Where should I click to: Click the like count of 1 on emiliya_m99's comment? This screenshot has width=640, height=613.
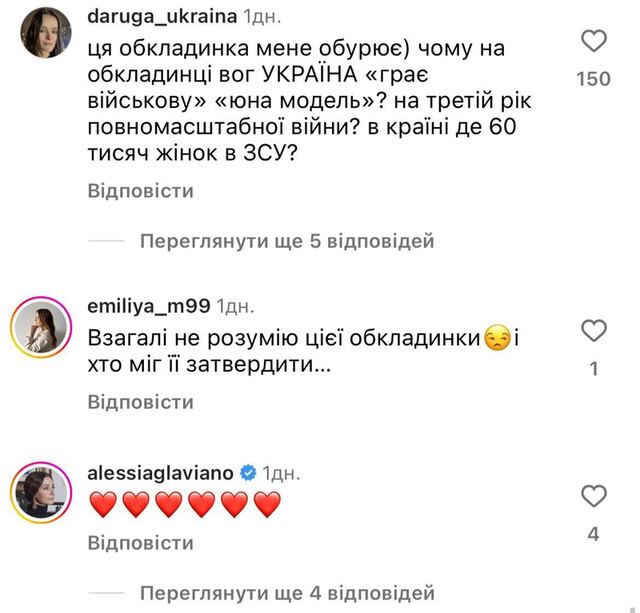pos(594,369)
